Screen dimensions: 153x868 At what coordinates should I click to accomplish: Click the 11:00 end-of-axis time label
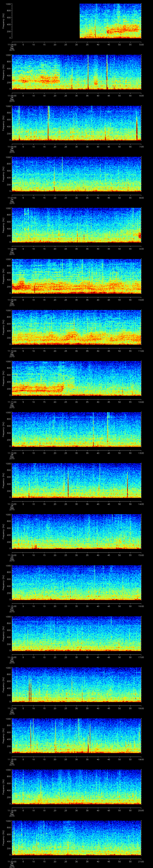141,351
